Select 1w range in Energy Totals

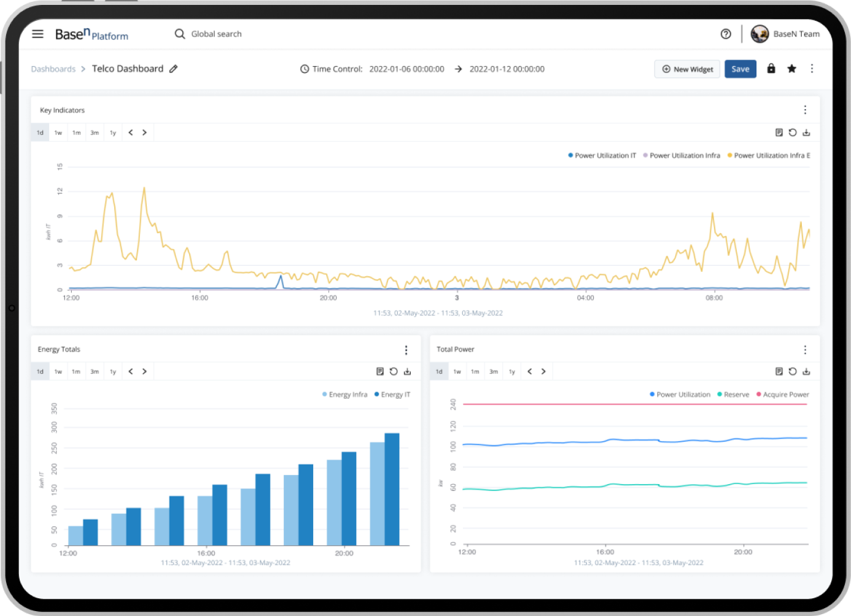(58, 371)
